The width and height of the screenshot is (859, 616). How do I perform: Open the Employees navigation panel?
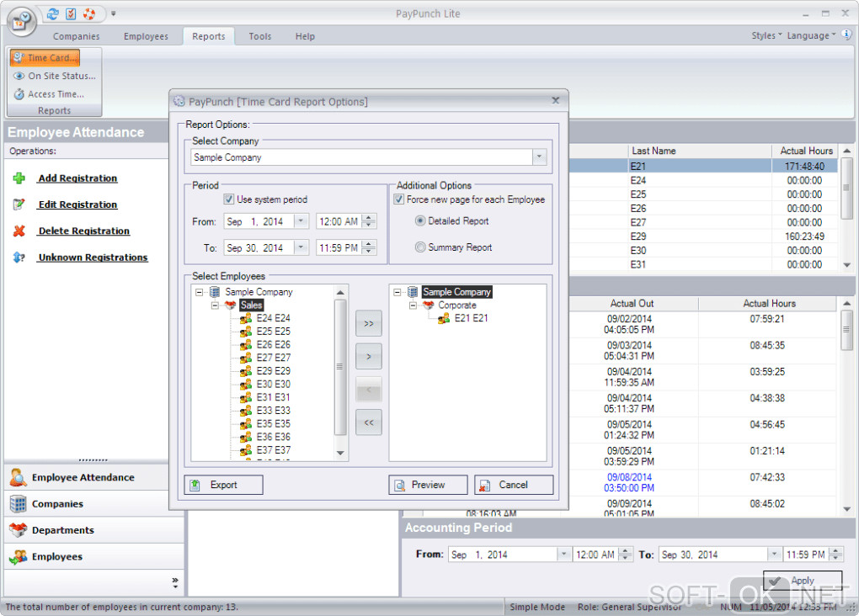pyautogui.click(x=57, y=556)
